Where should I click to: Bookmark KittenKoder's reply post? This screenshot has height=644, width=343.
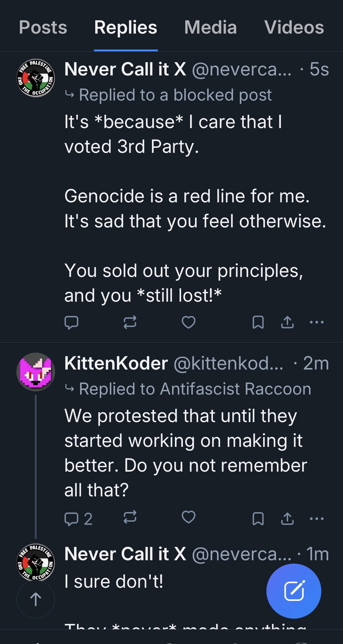point(258,519)
